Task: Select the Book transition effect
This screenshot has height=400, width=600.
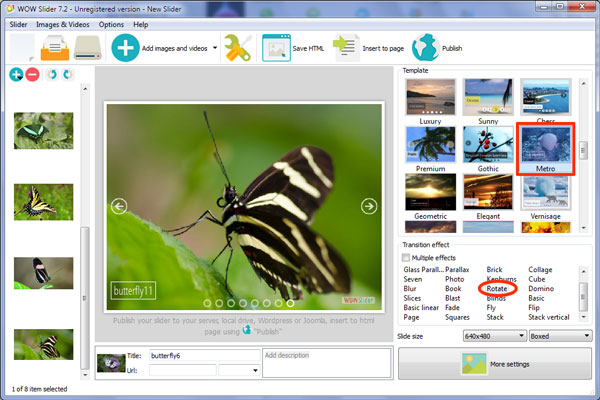Action: [x=453, y=289]
